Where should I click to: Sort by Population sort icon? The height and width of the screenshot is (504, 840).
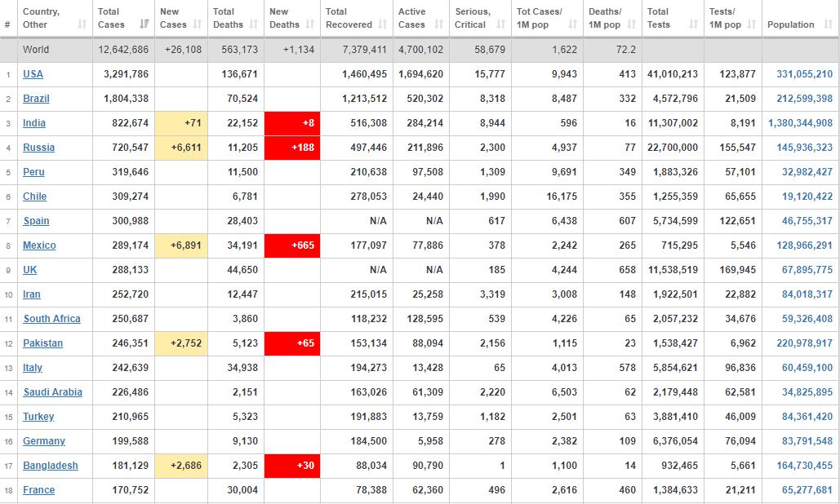[829, 24]
